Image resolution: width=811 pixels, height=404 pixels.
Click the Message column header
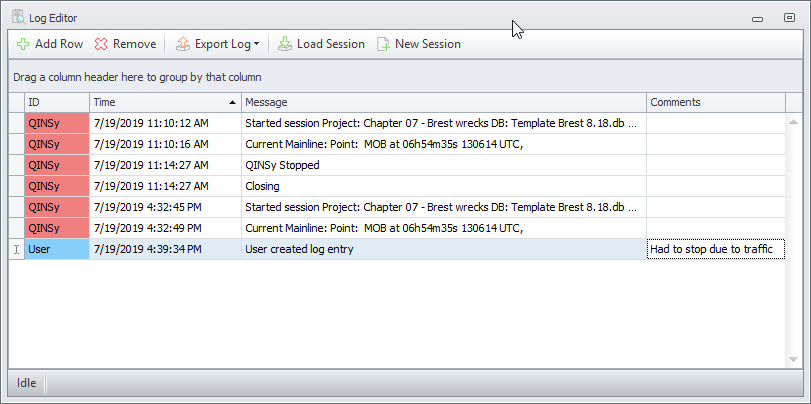[x=444, y=102]
